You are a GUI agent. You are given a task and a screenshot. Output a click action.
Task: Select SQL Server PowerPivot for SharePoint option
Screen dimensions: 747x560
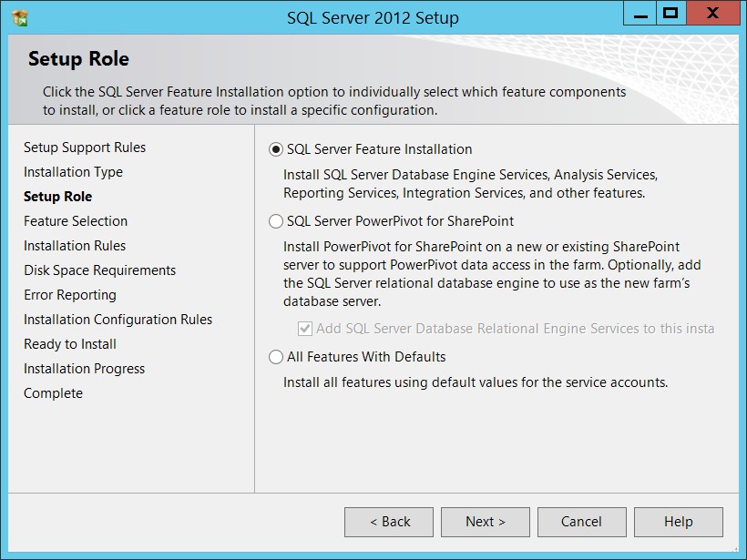(276, 221)
